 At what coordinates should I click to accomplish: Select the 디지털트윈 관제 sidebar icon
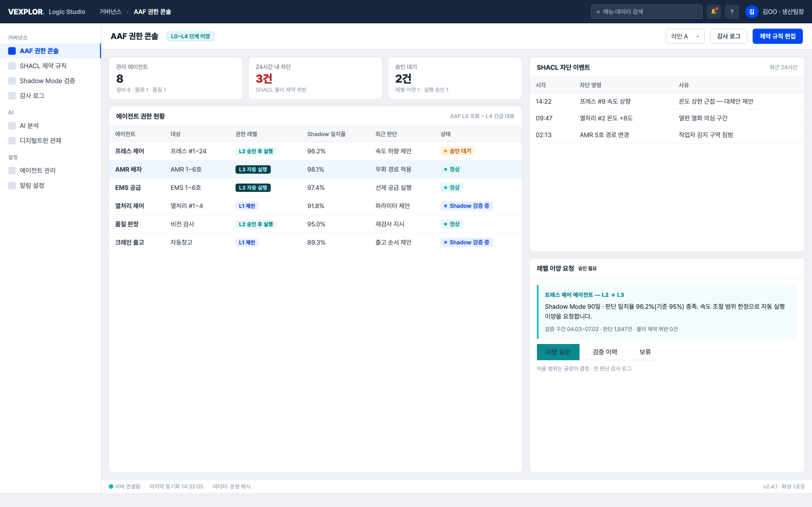[12, 140]
